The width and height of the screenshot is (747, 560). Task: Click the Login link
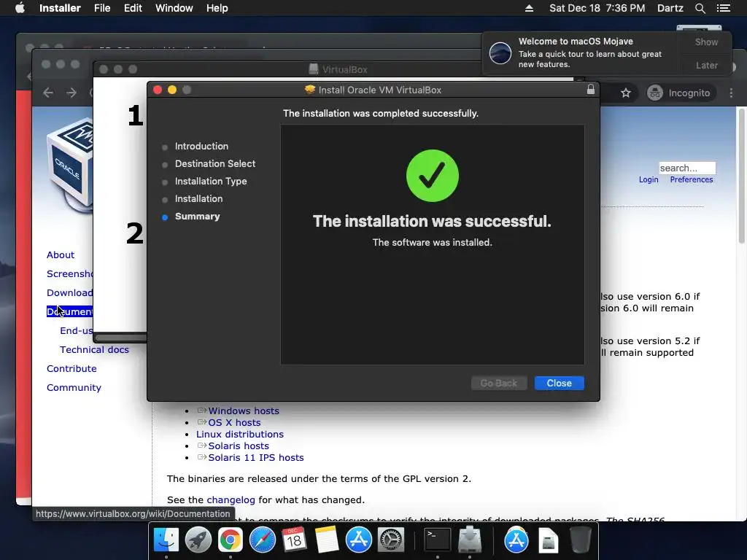649,179
